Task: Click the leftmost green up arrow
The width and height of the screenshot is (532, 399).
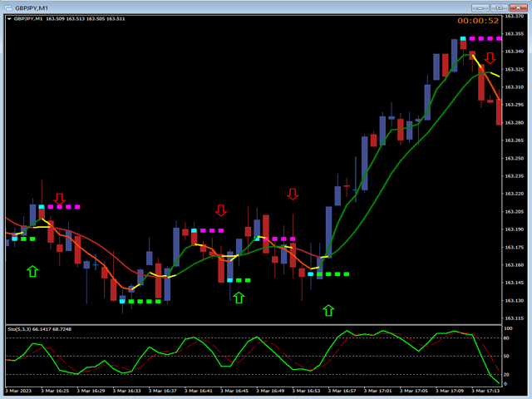Action: (32, 271)
